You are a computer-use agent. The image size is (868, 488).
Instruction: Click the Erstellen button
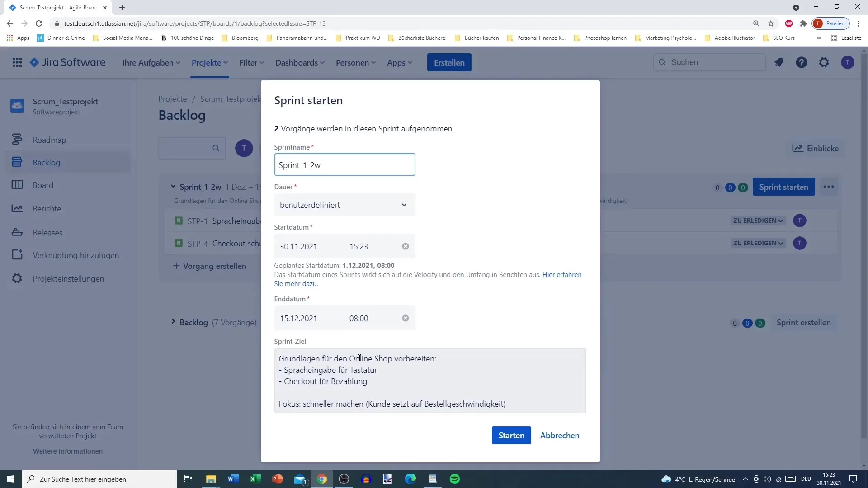coord(449,62)
